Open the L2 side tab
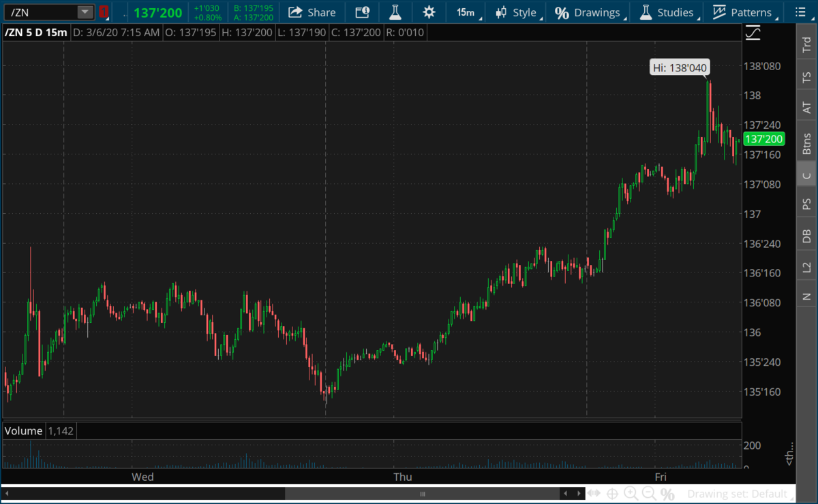This screenshot has height=504, width=818. pyautogui.click(x=806, y=267)
